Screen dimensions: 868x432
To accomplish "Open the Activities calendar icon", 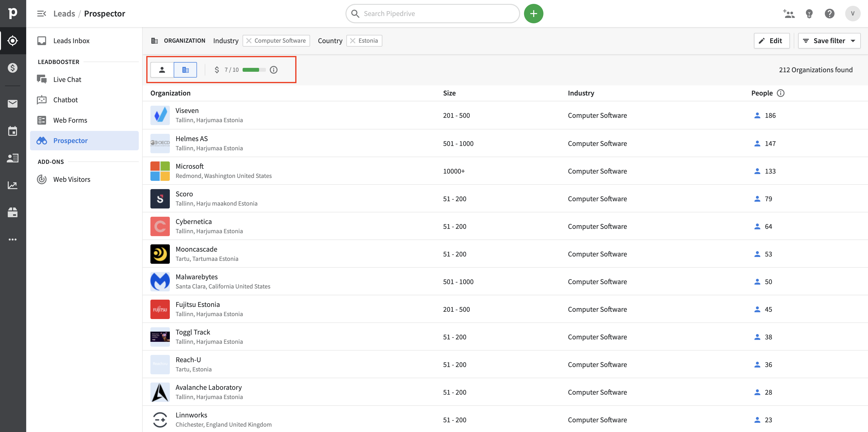I will click(x=13, y=131).
